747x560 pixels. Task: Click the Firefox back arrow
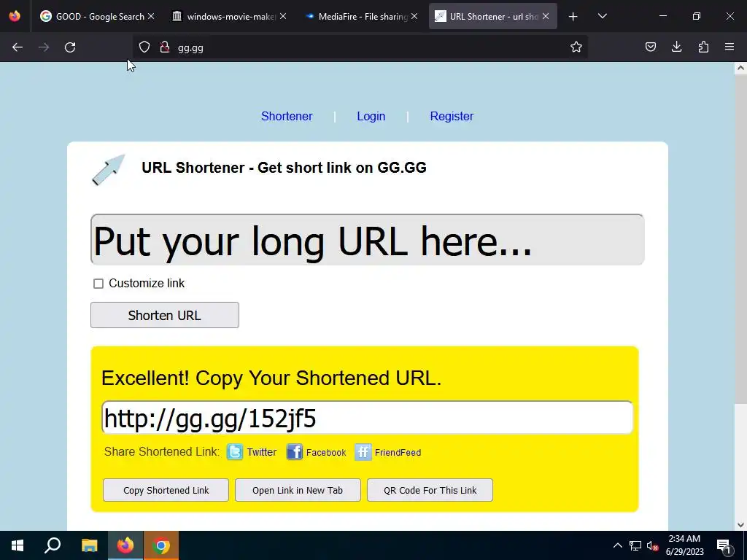point(18,47)
